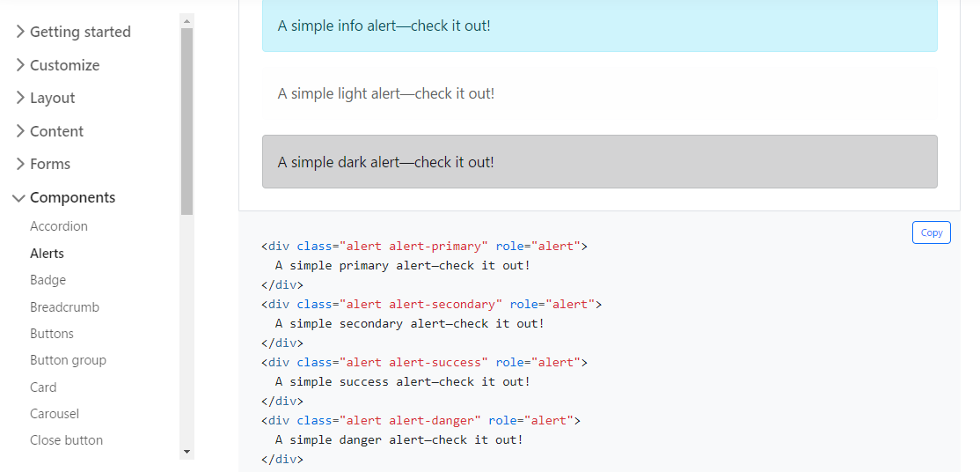Select the Alerts sidebar link

tap(47, 254)
